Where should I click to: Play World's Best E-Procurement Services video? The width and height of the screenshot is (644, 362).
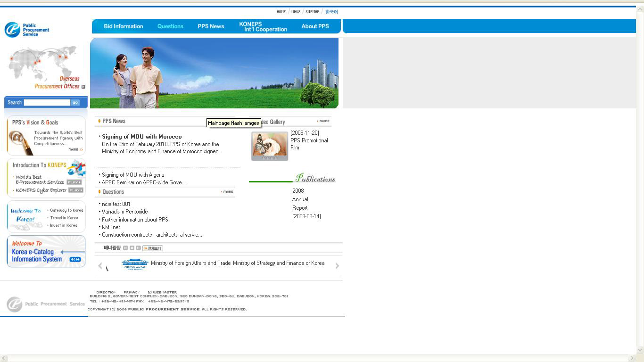pos(74,182)
